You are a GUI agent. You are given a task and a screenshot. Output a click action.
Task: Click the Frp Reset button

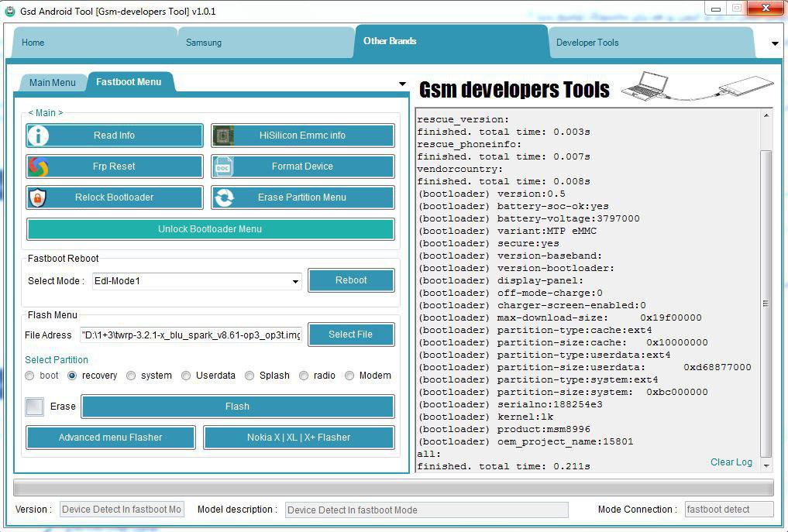coord(115,166)
